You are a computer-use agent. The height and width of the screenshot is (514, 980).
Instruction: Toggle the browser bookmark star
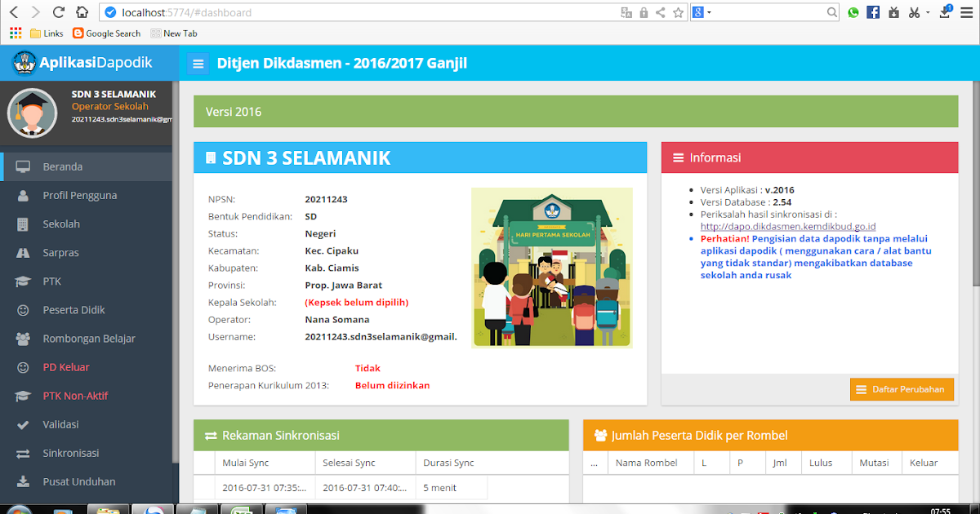(x=676, y=13)
